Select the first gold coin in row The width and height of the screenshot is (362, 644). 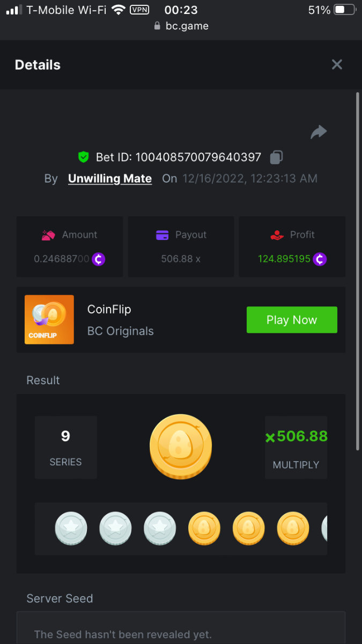click(x=204, y=528)
